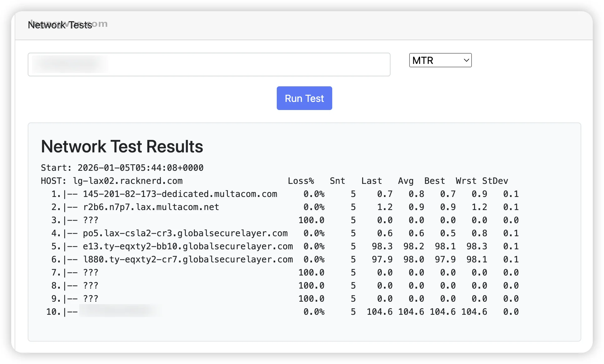Click HOST lg-lax02.racknerd.com text
Image resolution: width=604 pixels, height=364 pixels.
pyautogui.click(x=128, y=181)
